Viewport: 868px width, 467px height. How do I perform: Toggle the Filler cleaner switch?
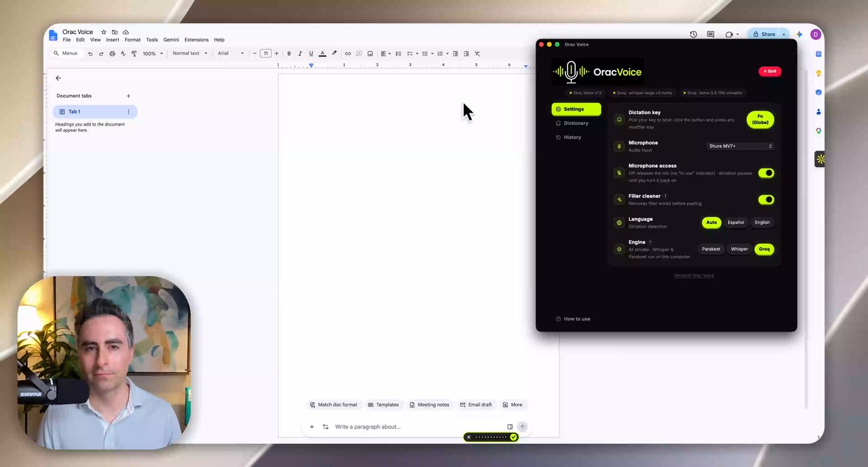[766, 200]
